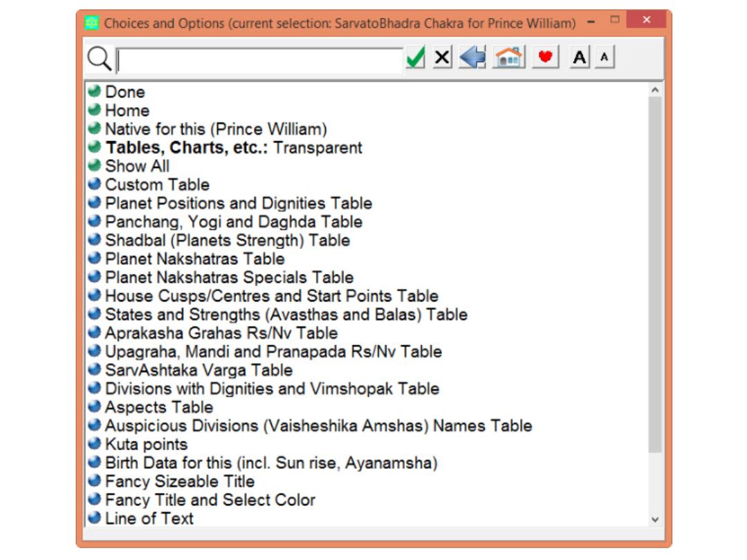
Task: Click the black X cancel icon
Action: pos(443,57)
